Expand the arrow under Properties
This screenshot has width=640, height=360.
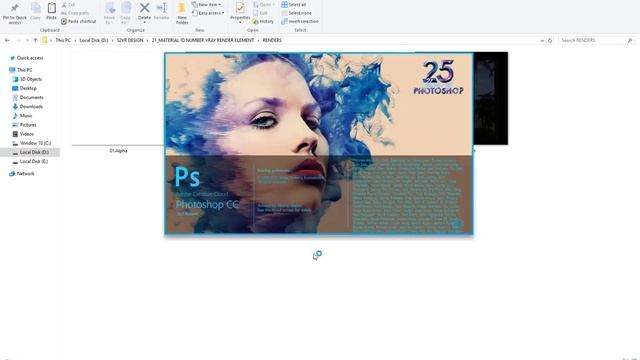pyautogui.click(x=240, y=22)
